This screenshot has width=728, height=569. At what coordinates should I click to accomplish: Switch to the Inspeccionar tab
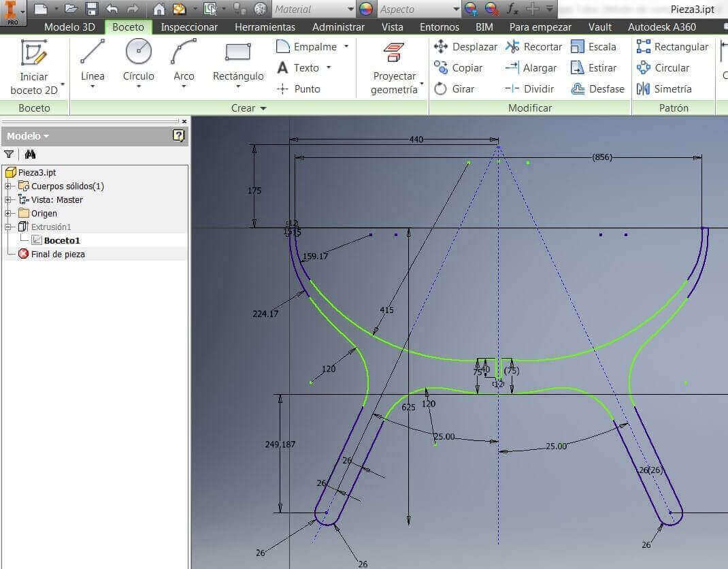(189, 27)
